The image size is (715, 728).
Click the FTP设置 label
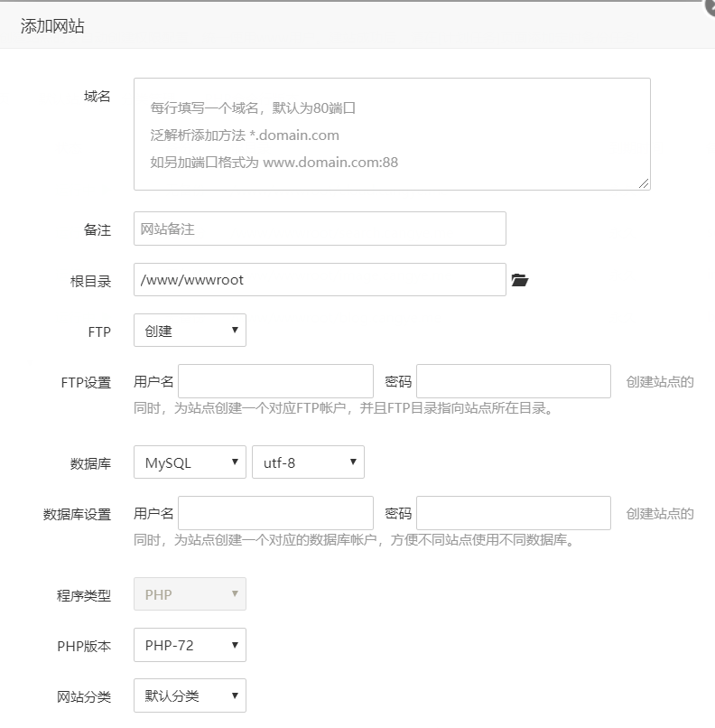point(86,383)
